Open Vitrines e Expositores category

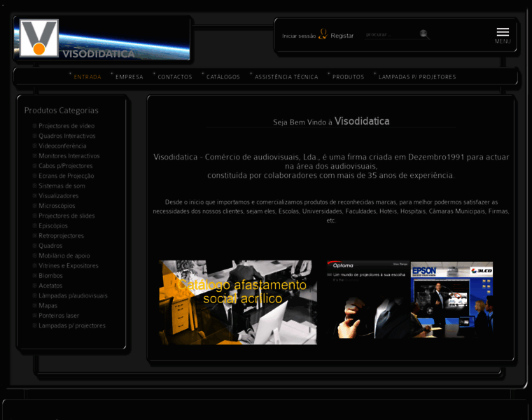click(x=68, y=265)
